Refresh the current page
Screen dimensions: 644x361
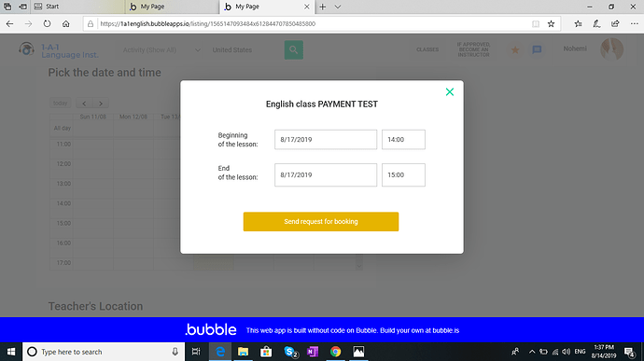pos(47,24)
